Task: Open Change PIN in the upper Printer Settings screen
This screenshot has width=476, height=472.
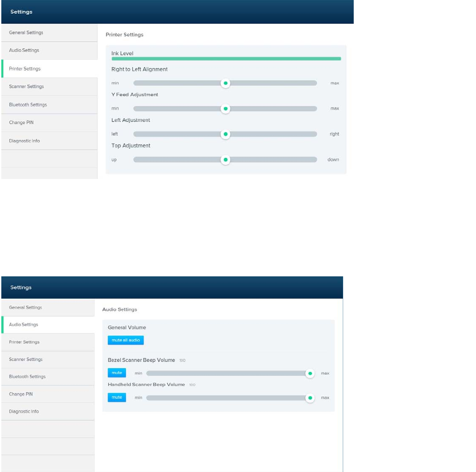Action: 50,123
